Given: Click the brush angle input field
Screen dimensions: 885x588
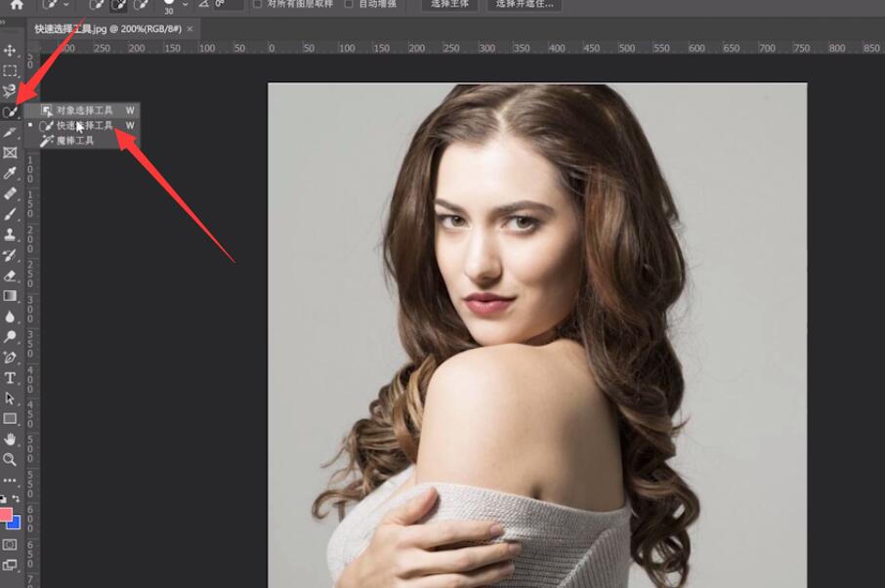Looking at the screenshot, I should 229,5.
